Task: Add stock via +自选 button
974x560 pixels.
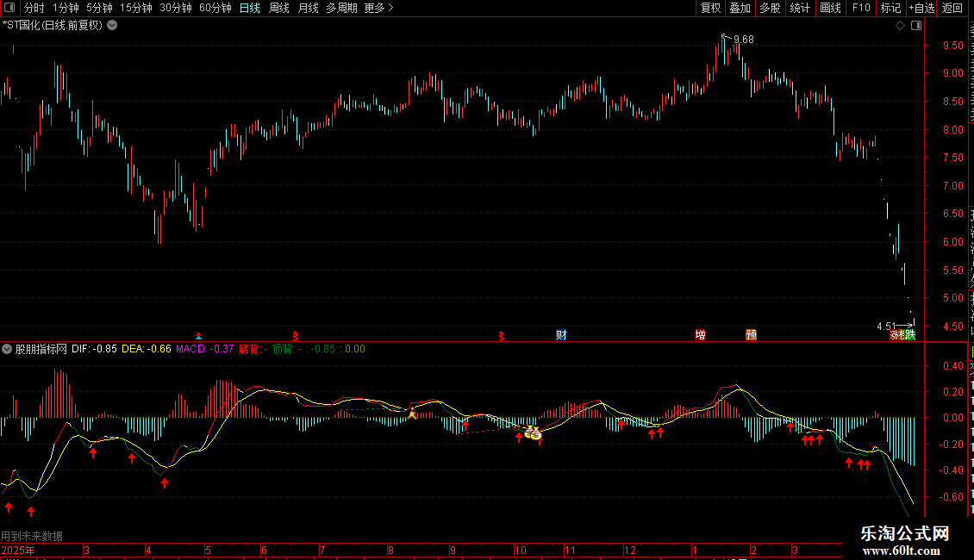Action: coord(921,8)
